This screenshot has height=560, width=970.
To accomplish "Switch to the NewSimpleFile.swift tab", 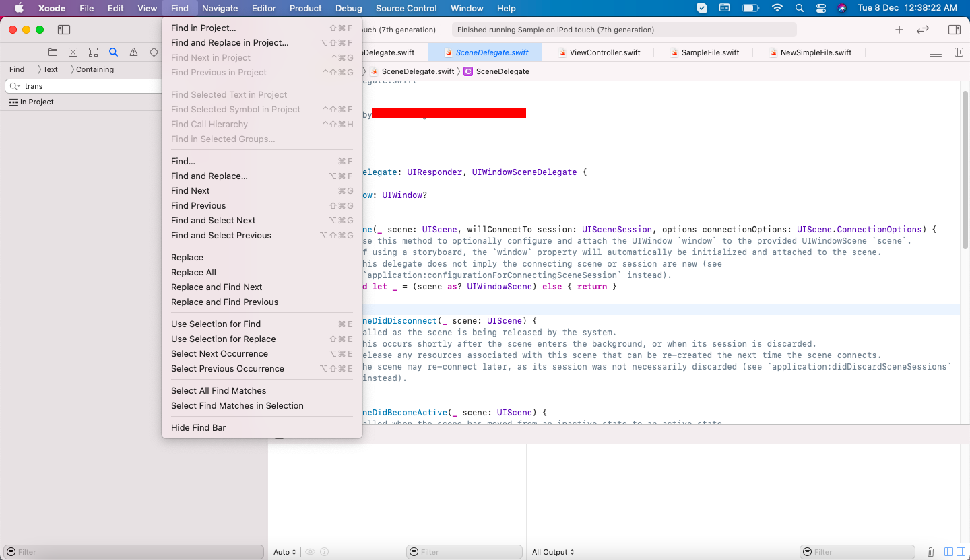I will pos(809,53).
